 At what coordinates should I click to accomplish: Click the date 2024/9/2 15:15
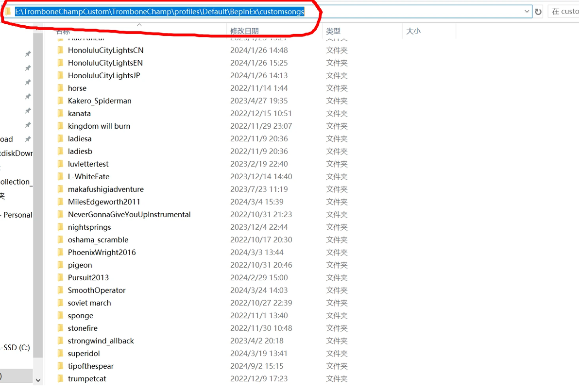pyautogui.click(x=257, y=366)
